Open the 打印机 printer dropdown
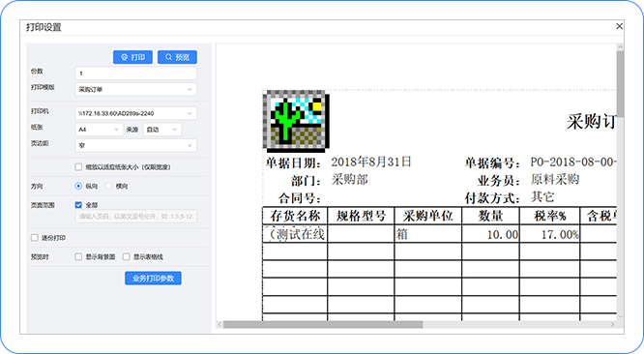 click(x=135, y=113)
